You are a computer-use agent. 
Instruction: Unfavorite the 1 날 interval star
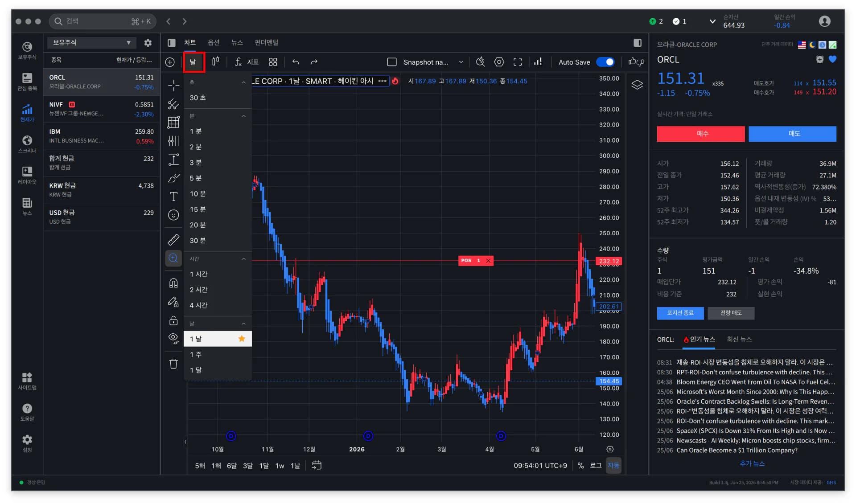click(242, 339)
